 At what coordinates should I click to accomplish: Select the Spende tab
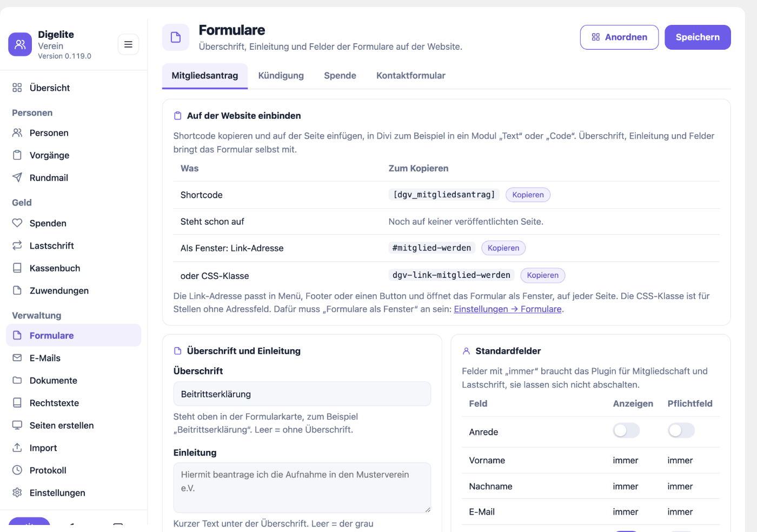tap(340, 76)
